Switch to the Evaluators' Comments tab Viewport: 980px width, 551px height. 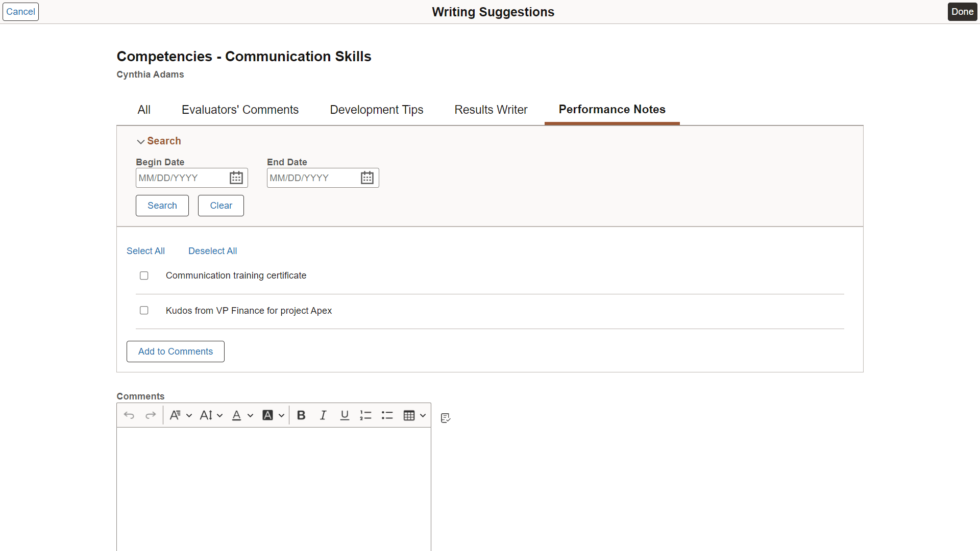point(240,110)
